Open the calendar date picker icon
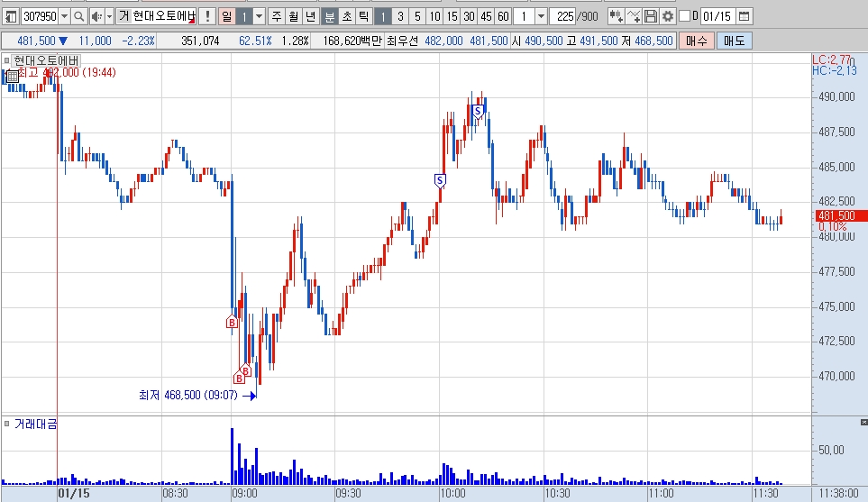Image resolution: width=868 pixels, height=502 pixels. (x=745, y=16)
